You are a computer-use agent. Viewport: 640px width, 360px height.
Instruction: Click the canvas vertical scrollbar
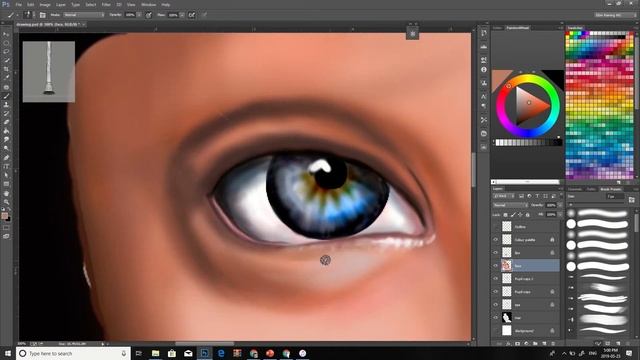473,169
